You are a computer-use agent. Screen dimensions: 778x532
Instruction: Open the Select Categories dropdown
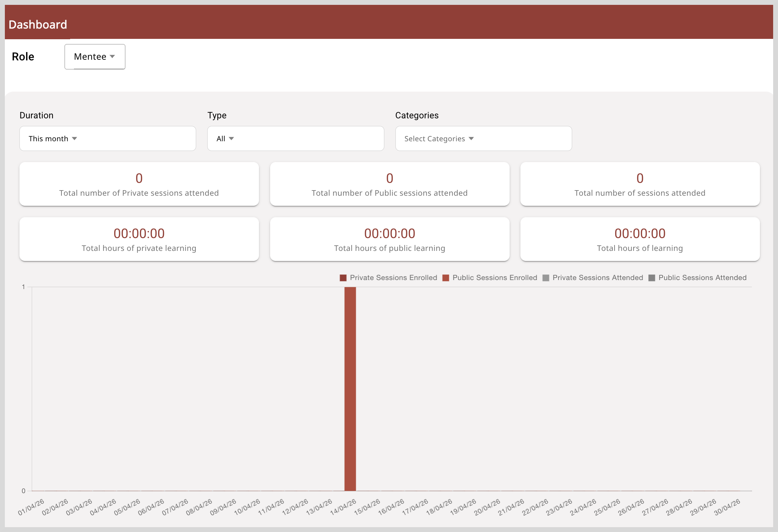tap(483, 138)
